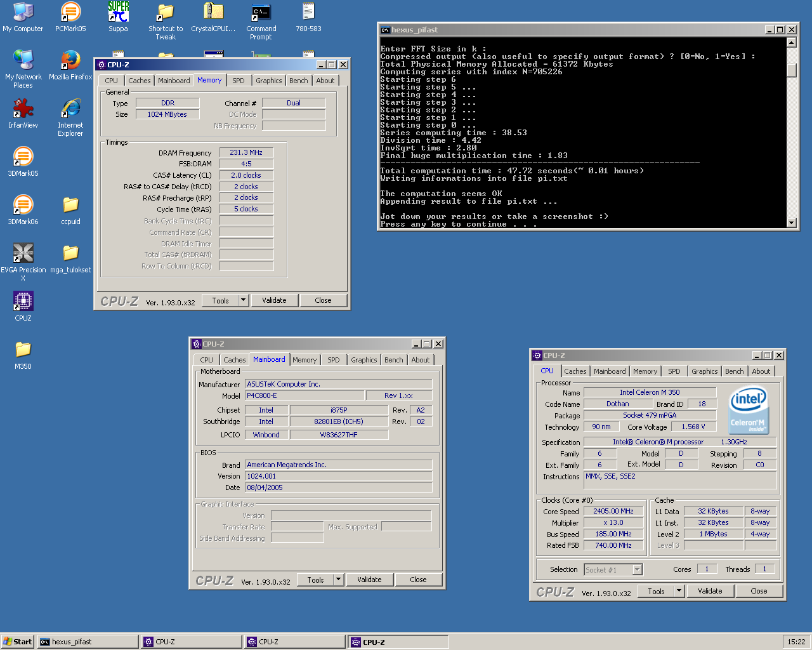Open IrfanView desktop icon

pos(23,114)
